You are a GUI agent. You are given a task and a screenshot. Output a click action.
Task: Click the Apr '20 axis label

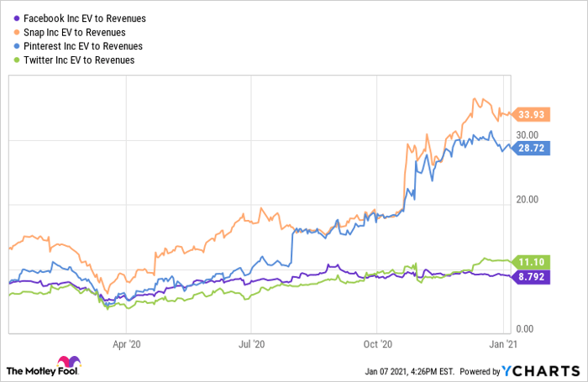127,343
